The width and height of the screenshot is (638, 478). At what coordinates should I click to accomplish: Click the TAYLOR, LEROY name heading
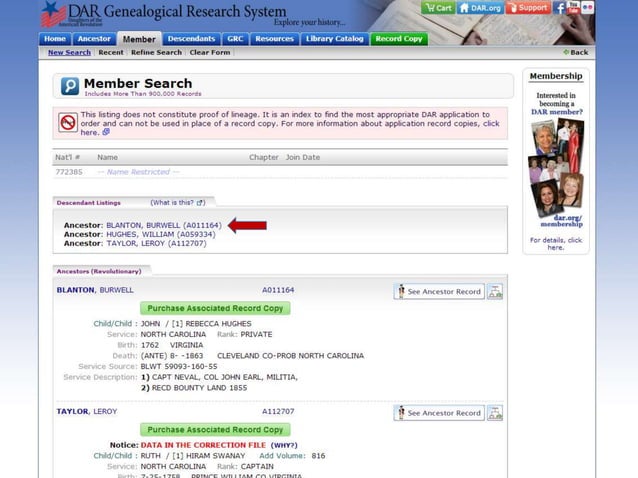click(x=87, y=411)
